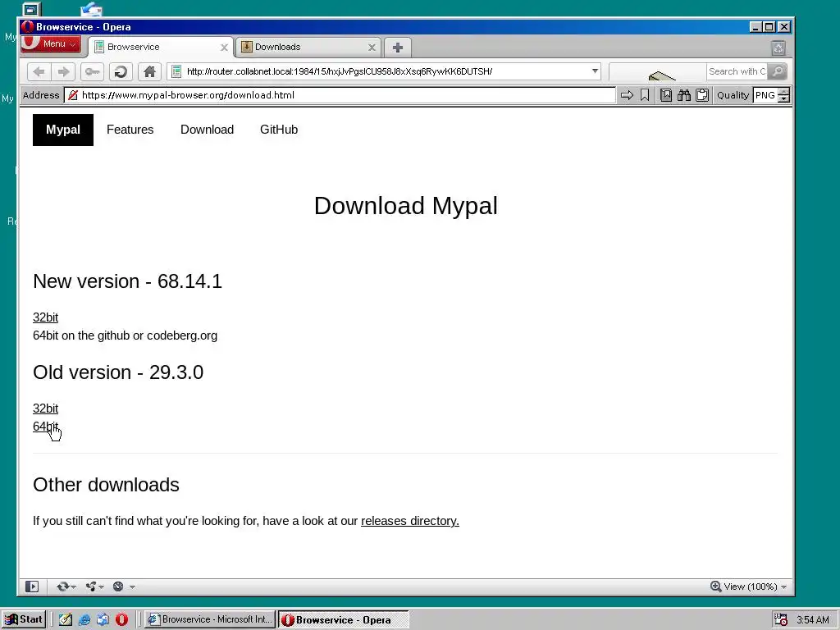This screenshot has width=840, height=630.
Task: Click the 'Old version - 29.3.0' heading
Action: [x=118, y=372]
